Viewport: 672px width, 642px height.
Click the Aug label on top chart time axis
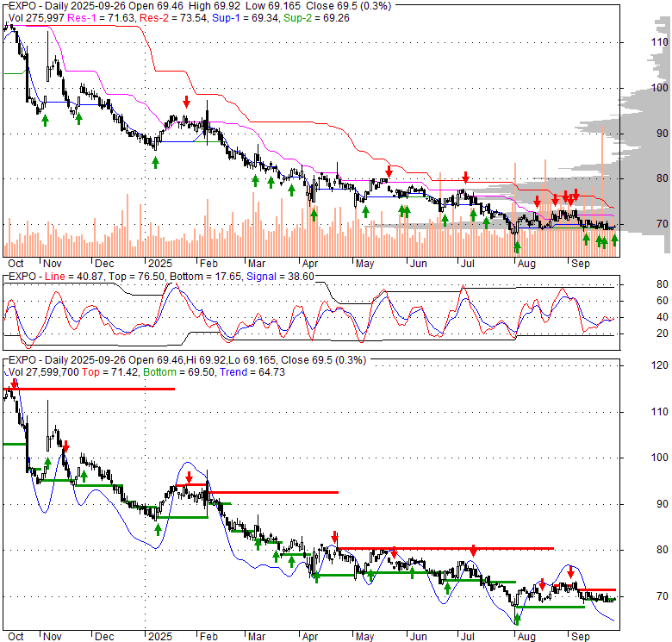[x=526, y=264]
